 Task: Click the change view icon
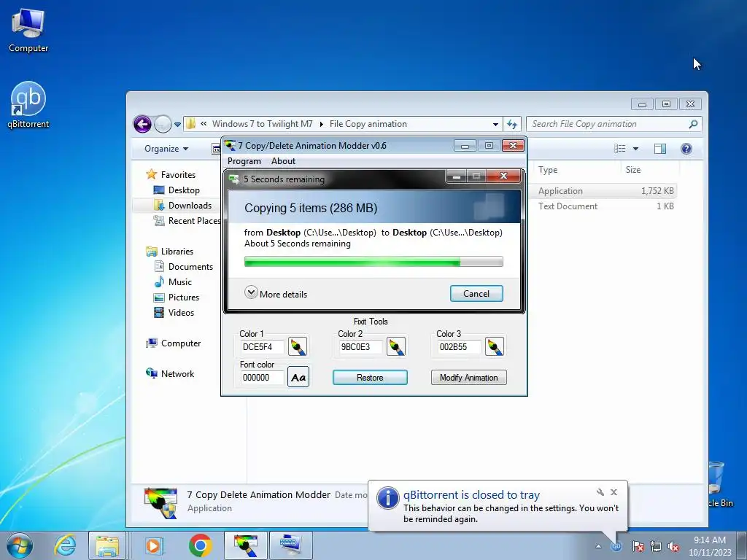[x=620, y=149]
